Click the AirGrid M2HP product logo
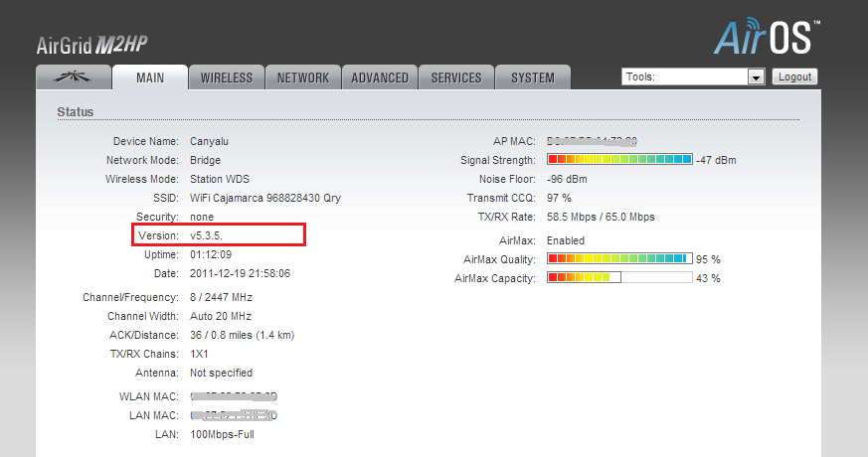 [91, 45]
